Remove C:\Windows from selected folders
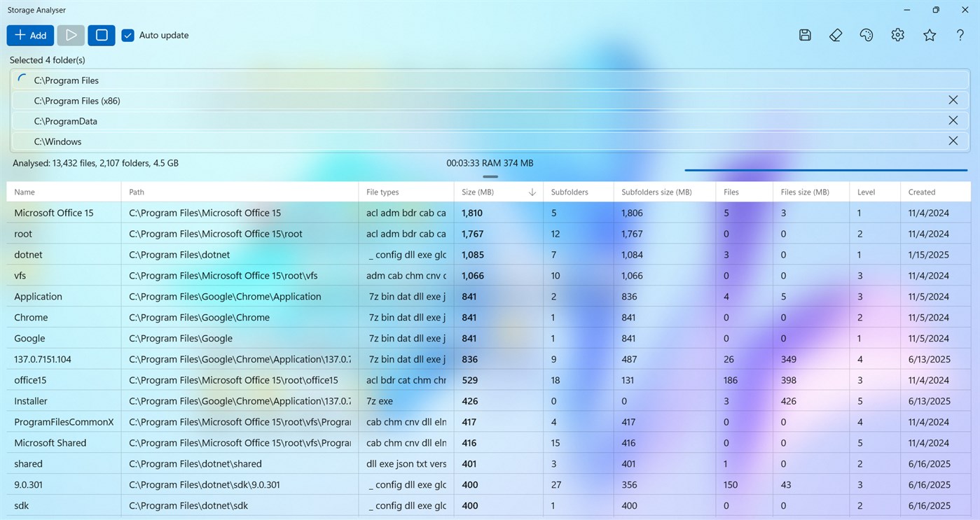Image resolution: width=980 pixels, height=520 pixels. (x=953, y=141)
